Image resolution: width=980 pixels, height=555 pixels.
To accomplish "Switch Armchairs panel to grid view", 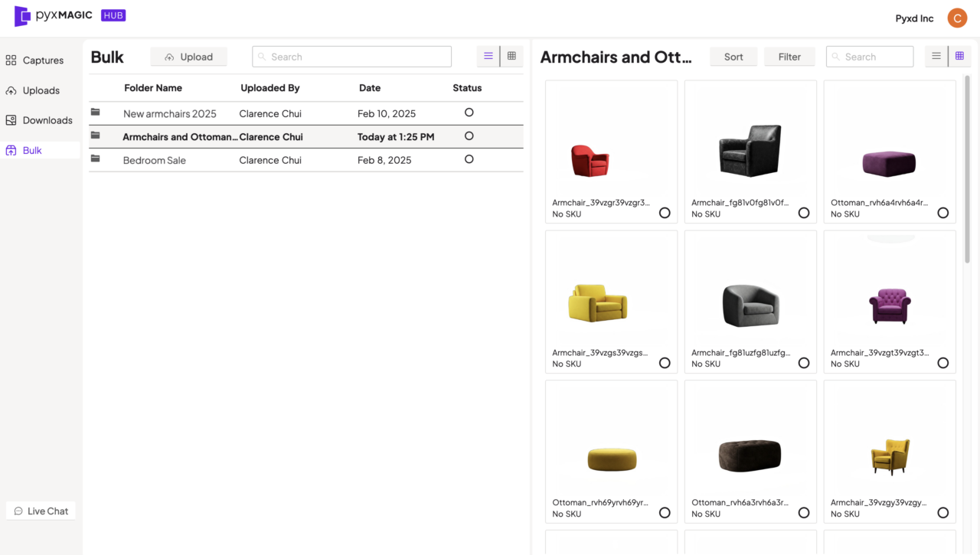I will 959,57.
